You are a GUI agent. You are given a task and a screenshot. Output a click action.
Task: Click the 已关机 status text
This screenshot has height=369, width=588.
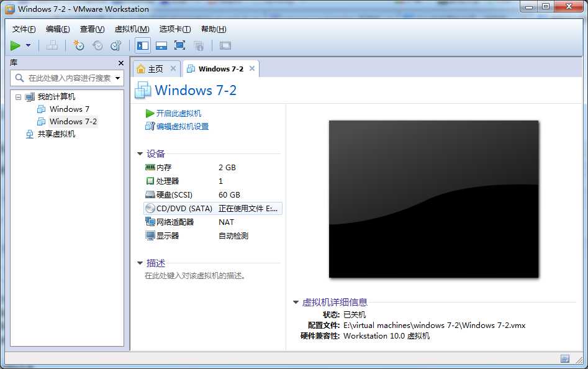tap(355, 314)
